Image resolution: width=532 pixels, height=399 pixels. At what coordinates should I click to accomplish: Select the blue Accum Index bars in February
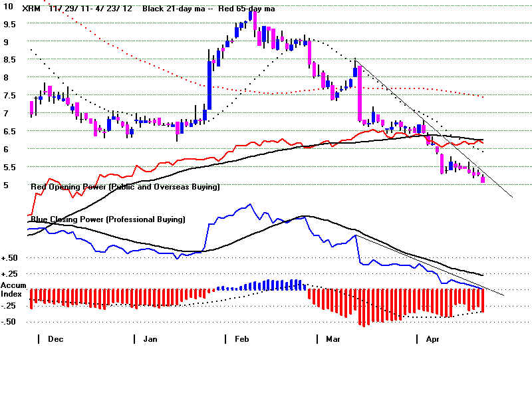(266, 285)
